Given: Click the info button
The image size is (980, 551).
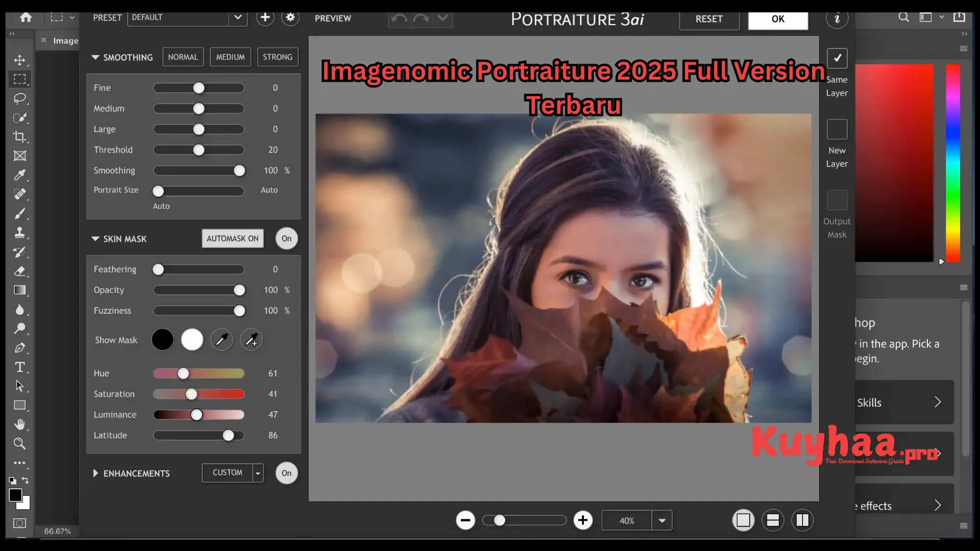Looking at the screenshot, I should tap(837, 19).
